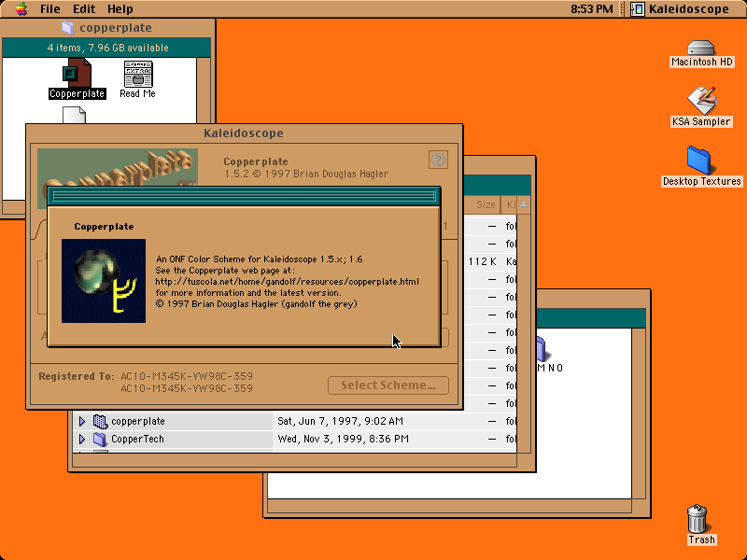747x560 pixels.
Task: Click the 8:53 PM clock
Action: pos(592,9)
